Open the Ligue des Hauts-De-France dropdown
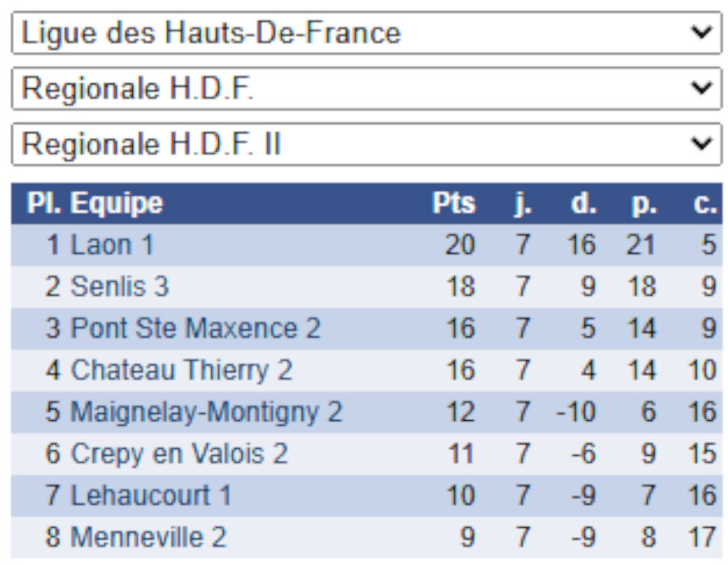 (366, 33)
